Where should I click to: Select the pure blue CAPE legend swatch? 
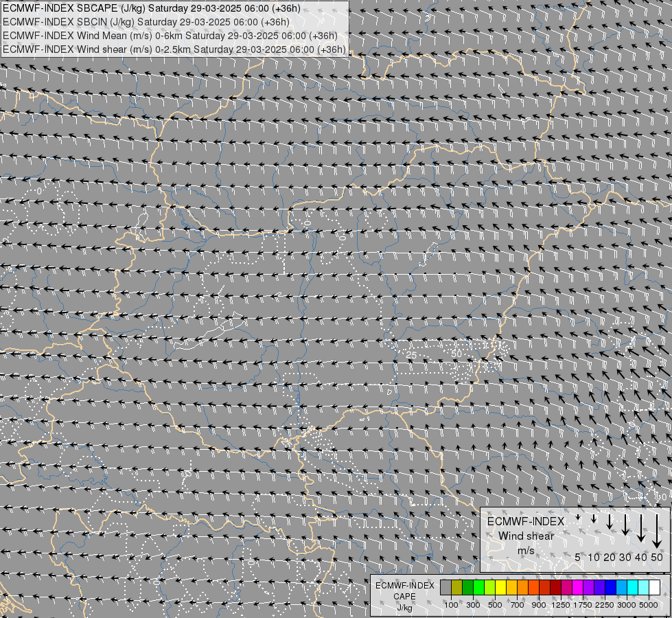coord(611,587)
